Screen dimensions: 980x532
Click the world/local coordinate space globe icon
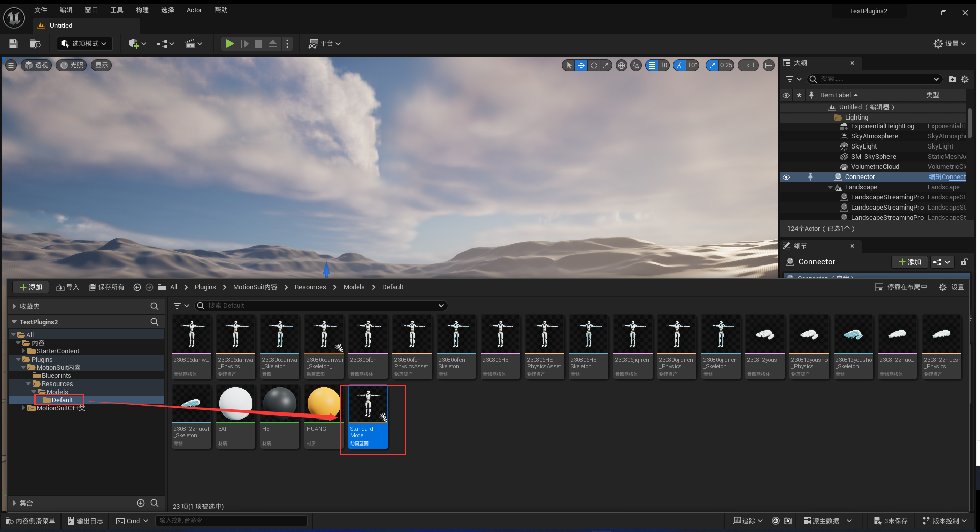pyautogui.click(x=621, y=65)
